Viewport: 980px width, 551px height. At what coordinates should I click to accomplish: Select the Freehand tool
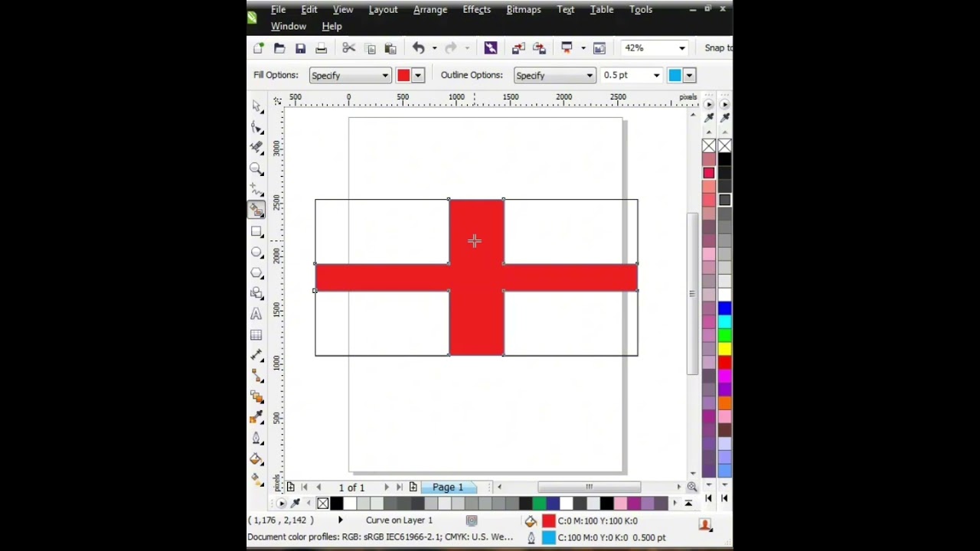pos(256,190)
